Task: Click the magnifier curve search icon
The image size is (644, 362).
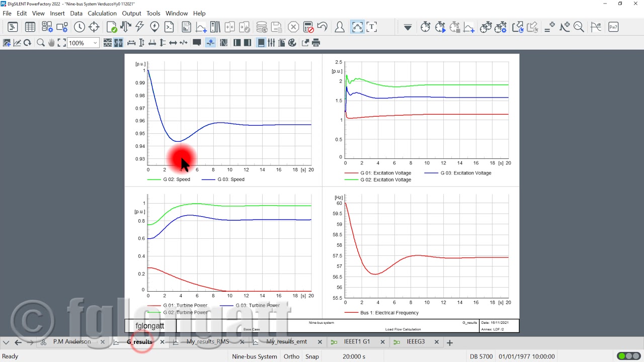Action: click(579, 27)
